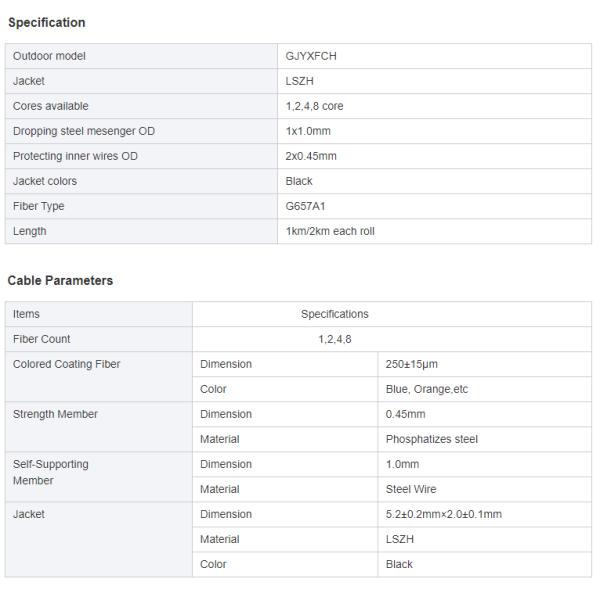The height and width of the screenshot is (600, 600).
Task: Click the Outdoor model row label
Action: click(49, 56)
